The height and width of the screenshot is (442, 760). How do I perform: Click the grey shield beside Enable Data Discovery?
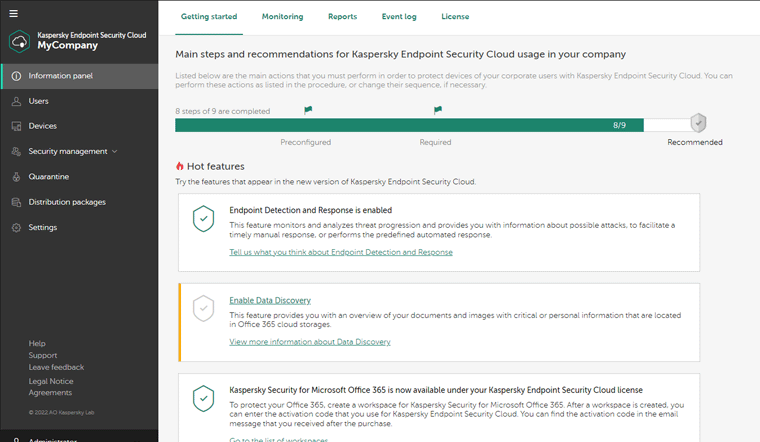coord(204,308)
